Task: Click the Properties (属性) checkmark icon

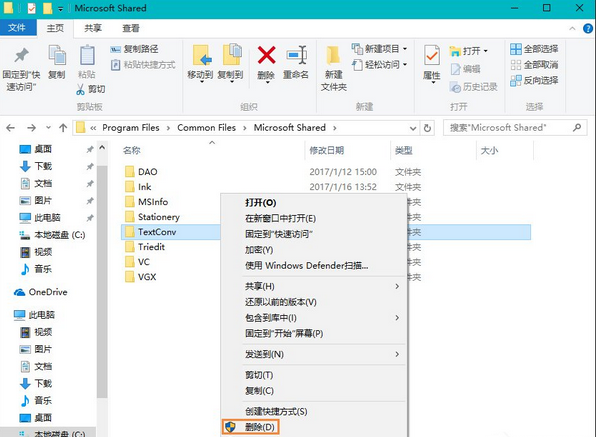Action: click(432, 56)
